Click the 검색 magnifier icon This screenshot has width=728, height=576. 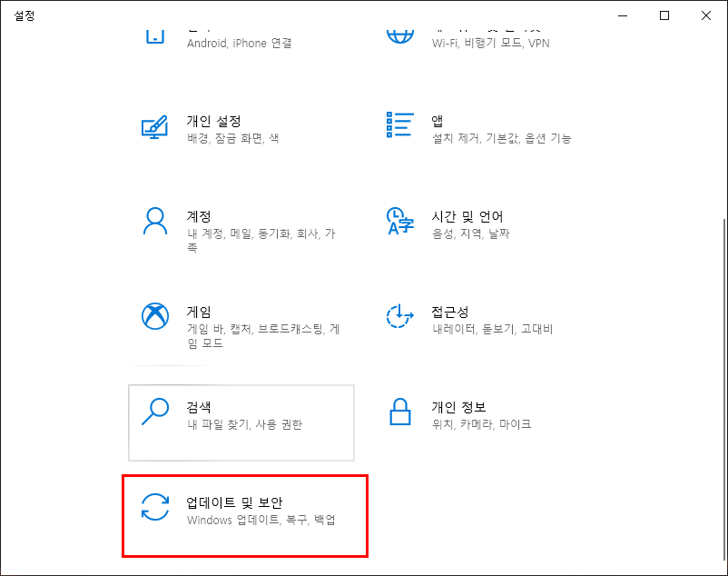click(155, 412)
